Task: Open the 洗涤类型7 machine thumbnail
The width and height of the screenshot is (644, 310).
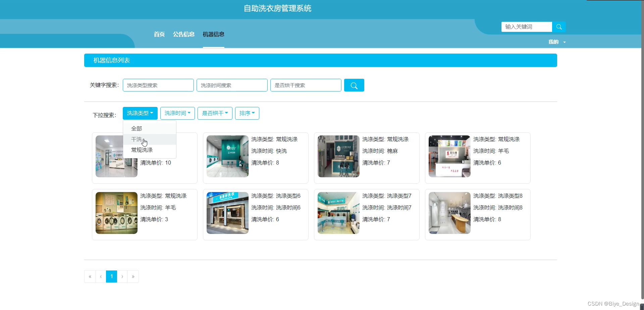Action: pyautogui.click(x=338, y=213)
